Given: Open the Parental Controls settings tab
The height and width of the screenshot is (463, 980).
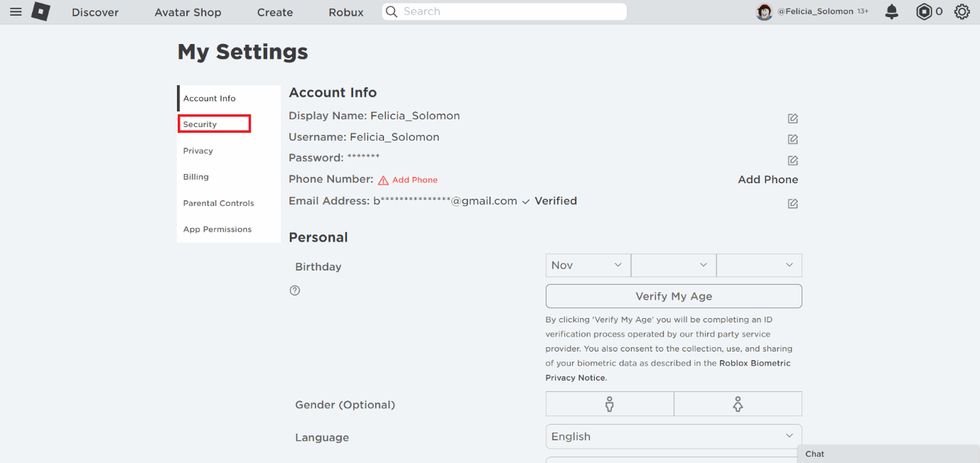Looking at the screenshot, I should tap(229, 203).
